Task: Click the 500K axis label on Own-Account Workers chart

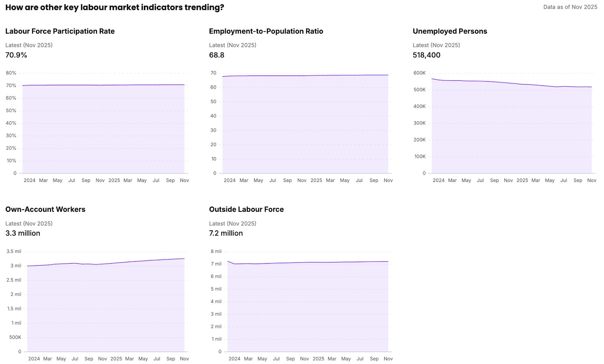Action: coord(15,337)
